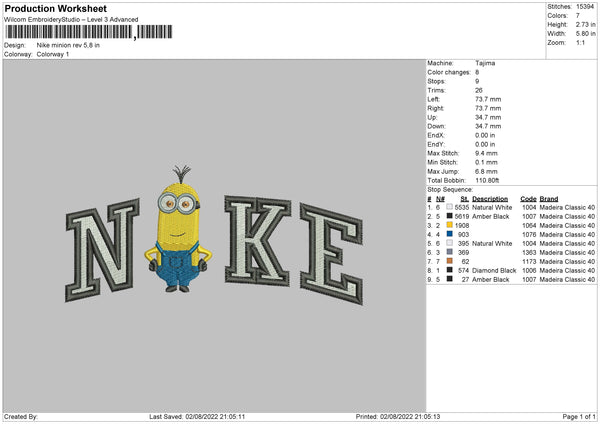Click the Stop Sequence heading
Image resolution: width=600 pixels, height=424 pixels.
448,187
